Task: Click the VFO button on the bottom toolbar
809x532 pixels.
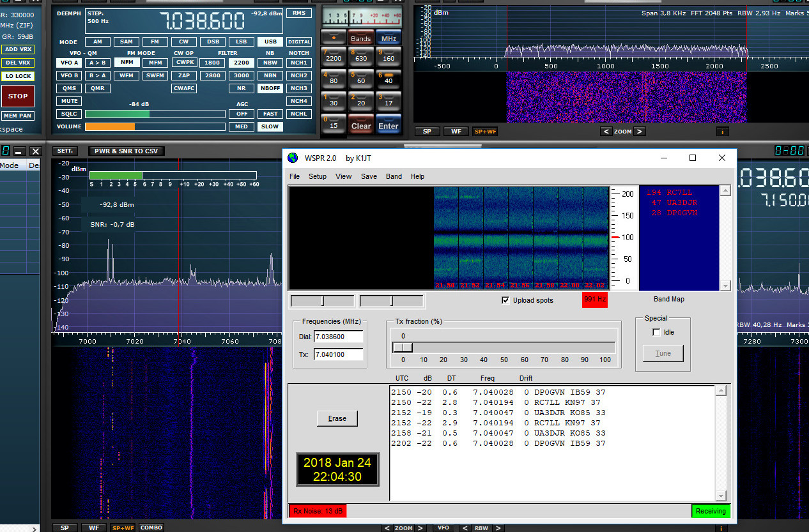Action: pos(443,528)
